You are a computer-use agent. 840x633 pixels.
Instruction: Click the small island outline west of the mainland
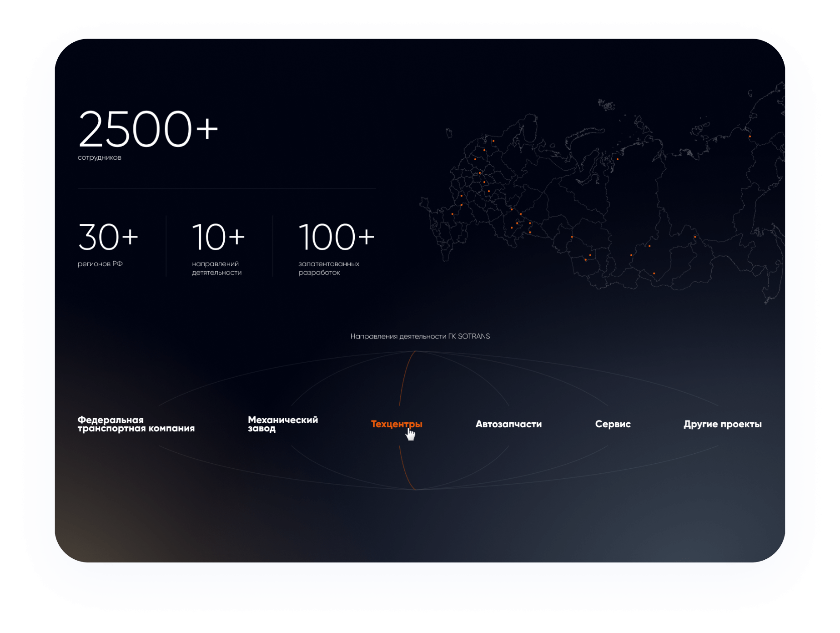pyautogui.click(x=449, y=133)
